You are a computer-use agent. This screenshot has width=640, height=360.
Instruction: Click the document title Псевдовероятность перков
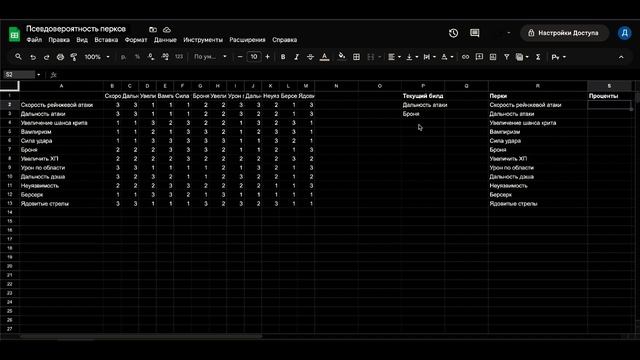point(76,29)
